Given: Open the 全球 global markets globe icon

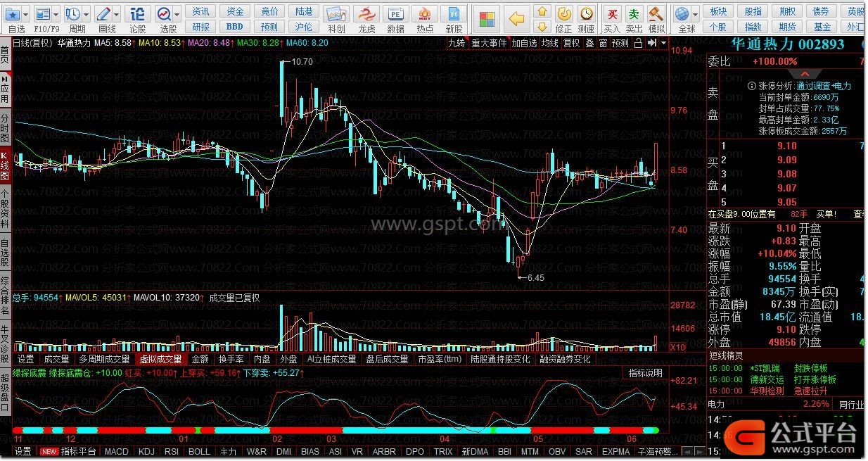Looking at the screenshot, I should click(x=682, y=14).
